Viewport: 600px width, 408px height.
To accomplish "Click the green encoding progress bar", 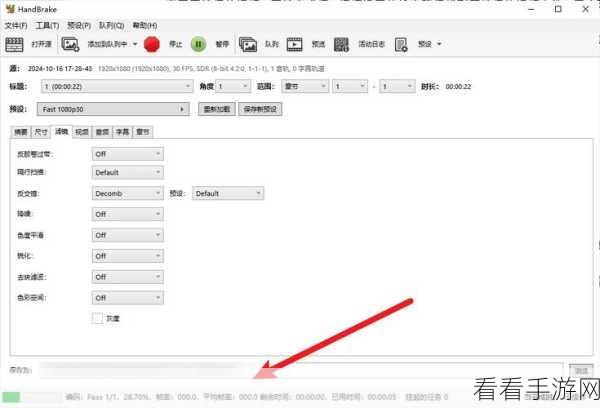I will (x=32, y=397).
